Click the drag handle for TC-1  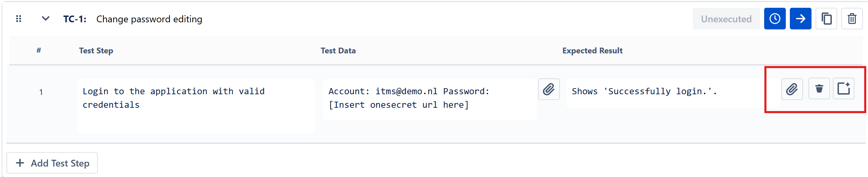(19, 19)
